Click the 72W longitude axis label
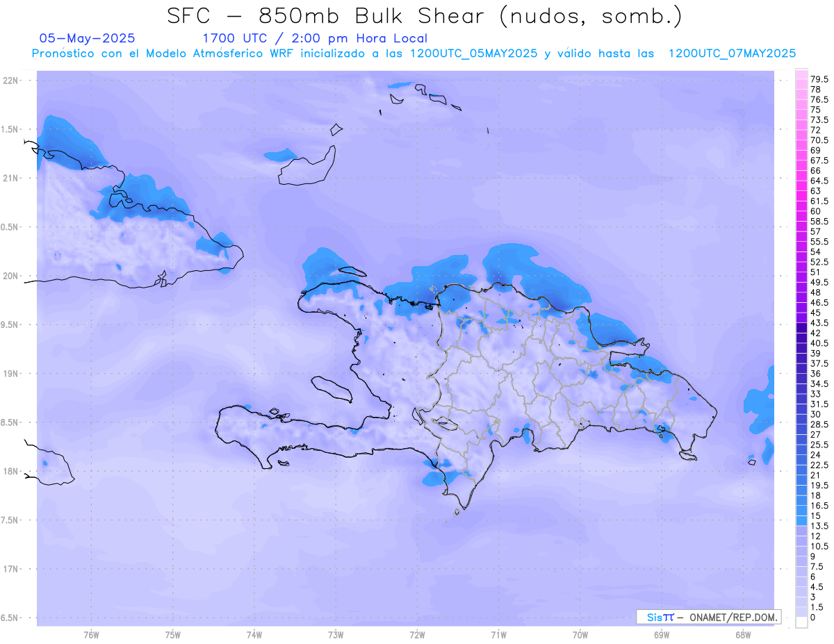This screenshot has height=644, width=834. [417, 635]
